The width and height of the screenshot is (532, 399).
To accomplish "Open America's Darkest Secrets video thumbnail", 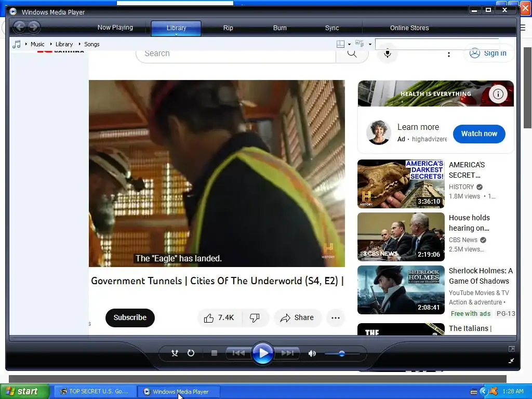I will pos(401,183).
